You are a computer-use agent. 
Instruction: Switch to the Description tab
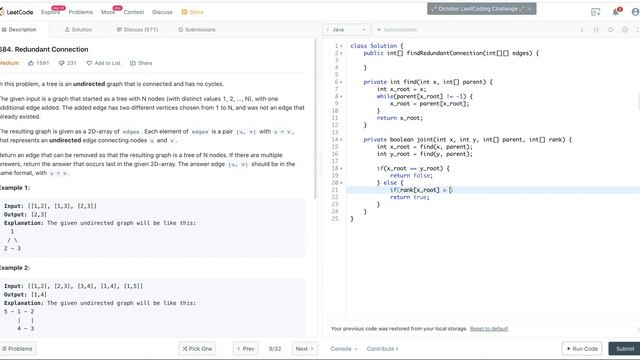[19, 30]
